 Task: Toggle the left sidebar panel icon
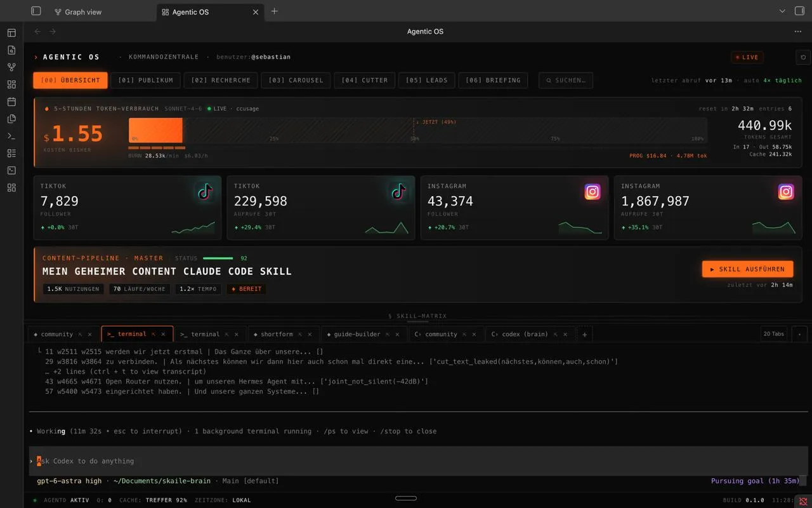point(36,11)
